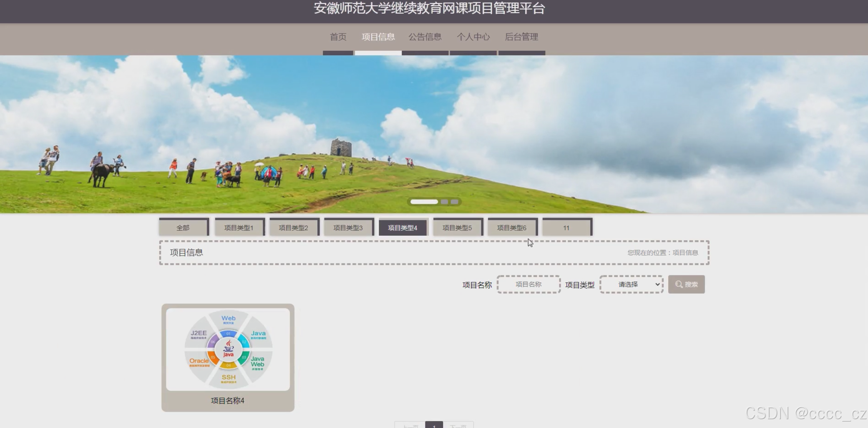This screenshot has height=428, width=868.
Task: Select the active 项目类型4 tab
Action: coord(403,228)
